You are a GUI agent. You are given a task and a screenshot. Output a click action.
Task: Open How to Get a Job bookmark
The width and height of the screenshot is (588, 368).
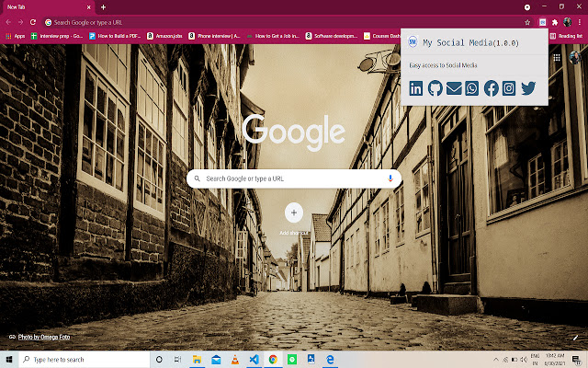point(273,36)
